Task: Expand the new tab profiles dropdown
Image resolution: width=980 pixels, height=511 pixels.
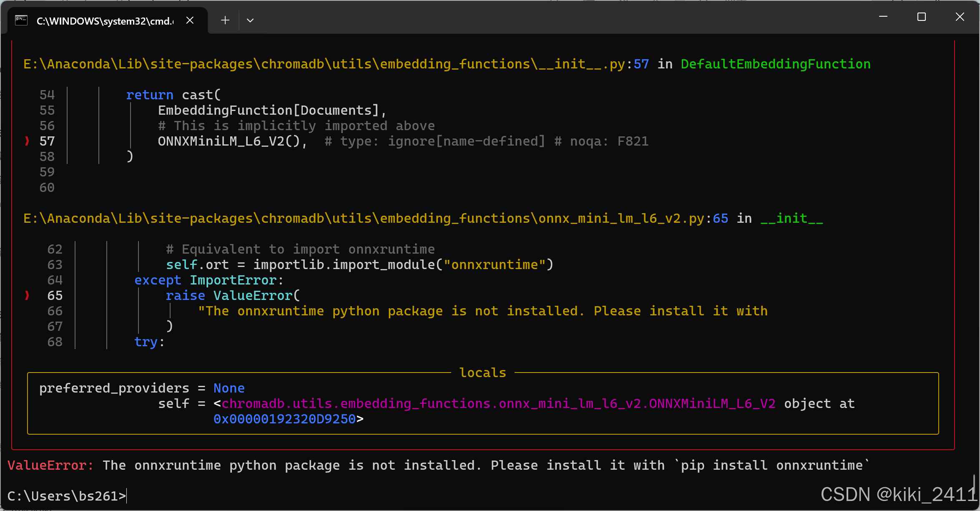Action: pos(250,20)
